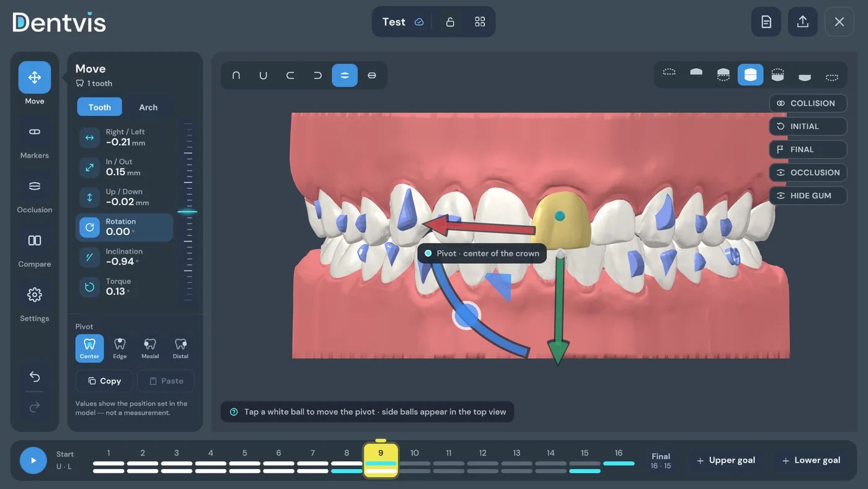Toggle COLLISION display
This screenshot has height=489, width=868.
click(x=808, y=103)
